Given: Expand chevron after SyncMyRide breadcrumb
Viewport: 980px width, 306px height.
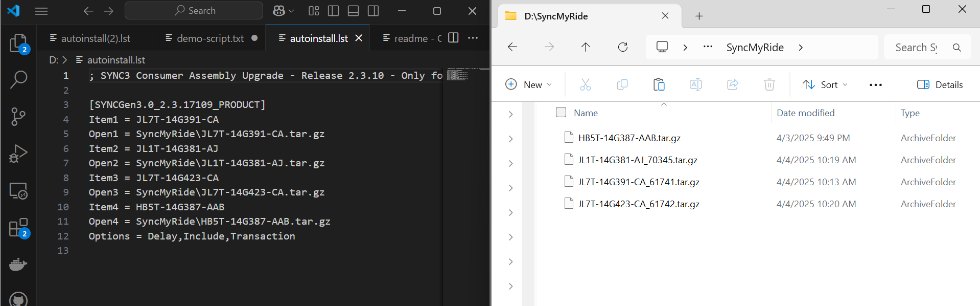Looking at the screenshot, I should (801, 47).
